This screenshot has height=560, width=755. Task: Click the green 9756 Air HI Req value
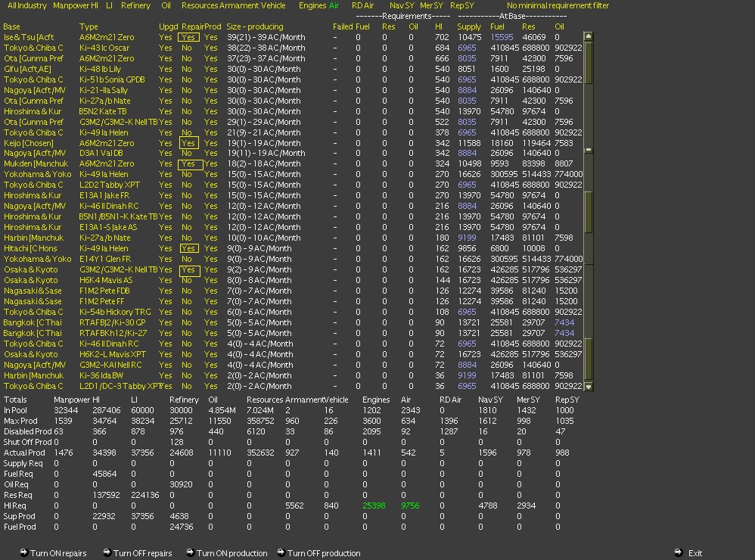(x=410, y=506)
